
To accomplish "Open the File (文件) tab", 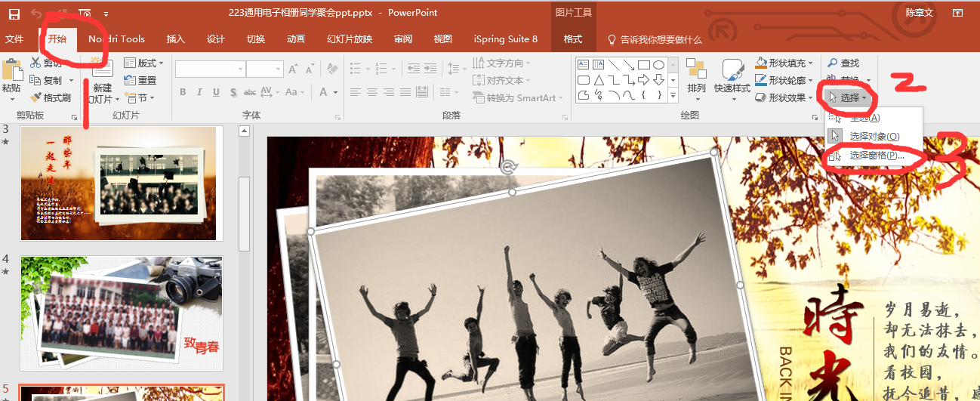I will 14,39.
